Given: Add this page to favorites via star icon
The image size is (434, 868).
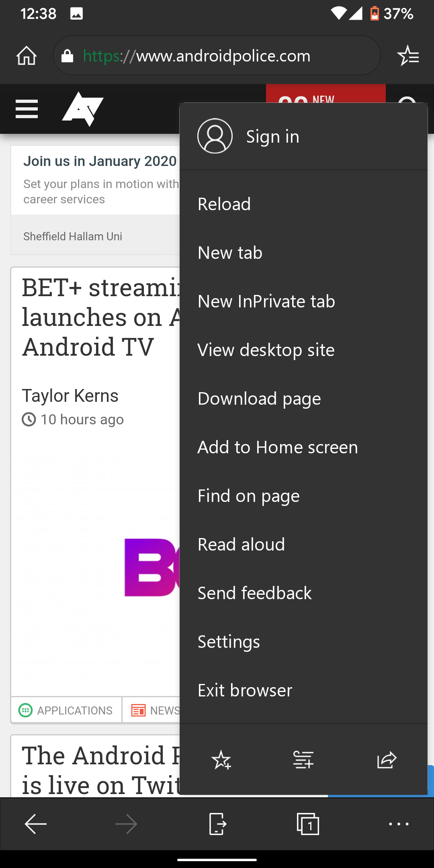Looking at the screenshot, I should click(221, 759).
